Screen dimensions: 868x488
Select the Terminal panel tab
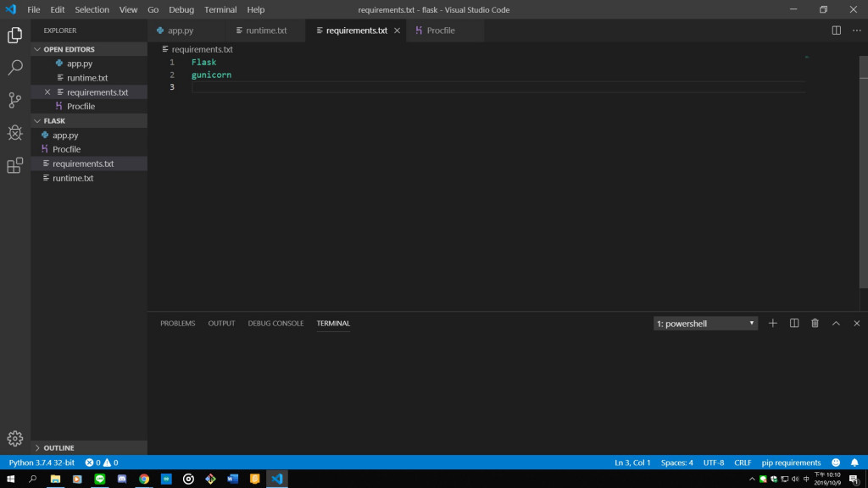click(x=333, y=323)
